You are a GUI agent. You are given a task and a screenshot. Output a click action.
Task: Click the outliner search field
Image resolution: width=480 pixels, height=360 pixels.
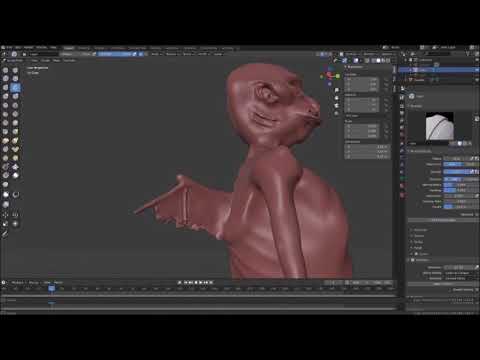point(438,54)
